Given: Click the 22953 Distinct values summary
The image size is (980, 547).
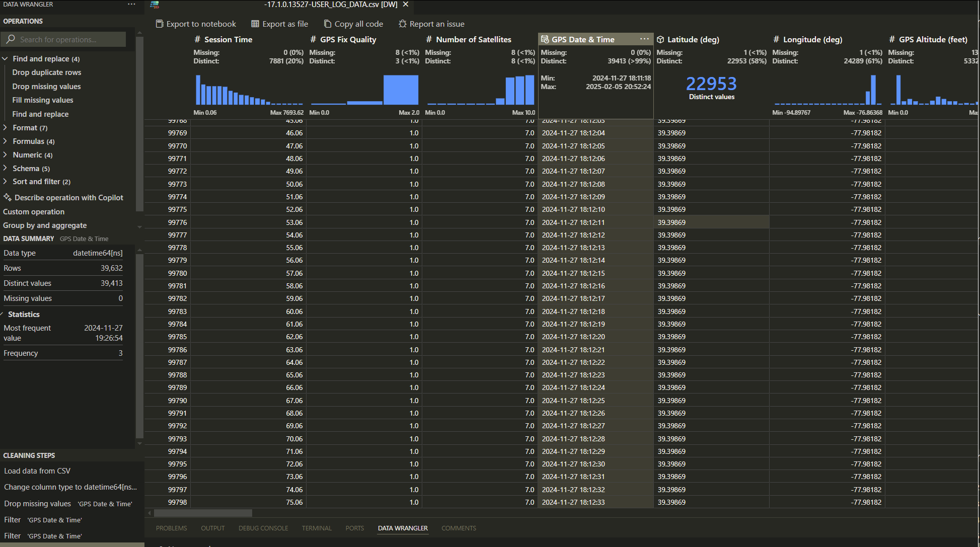Looking at the screenshot, I should [x=711, y=88].
